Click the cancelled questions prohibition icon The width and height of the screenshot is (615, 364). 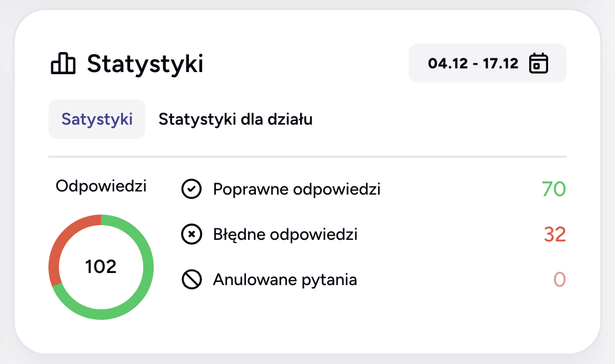tap(192, 280)
